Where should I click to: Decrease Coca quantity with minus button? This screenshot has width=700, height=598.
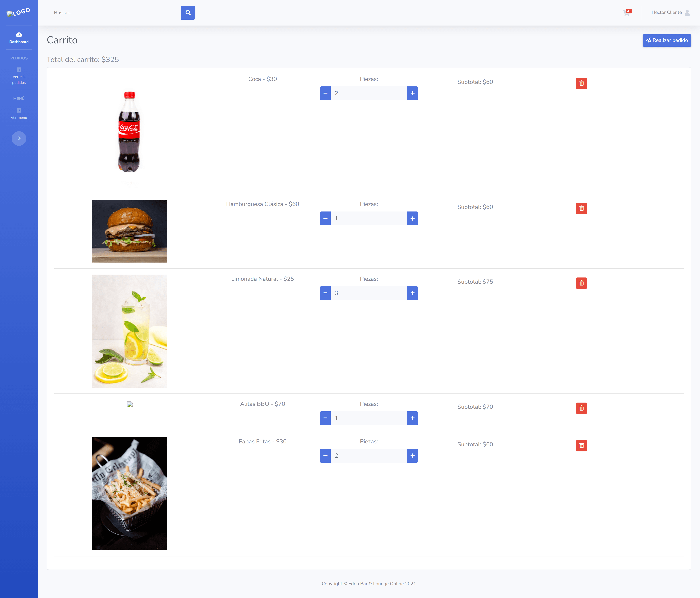(325, 93)
